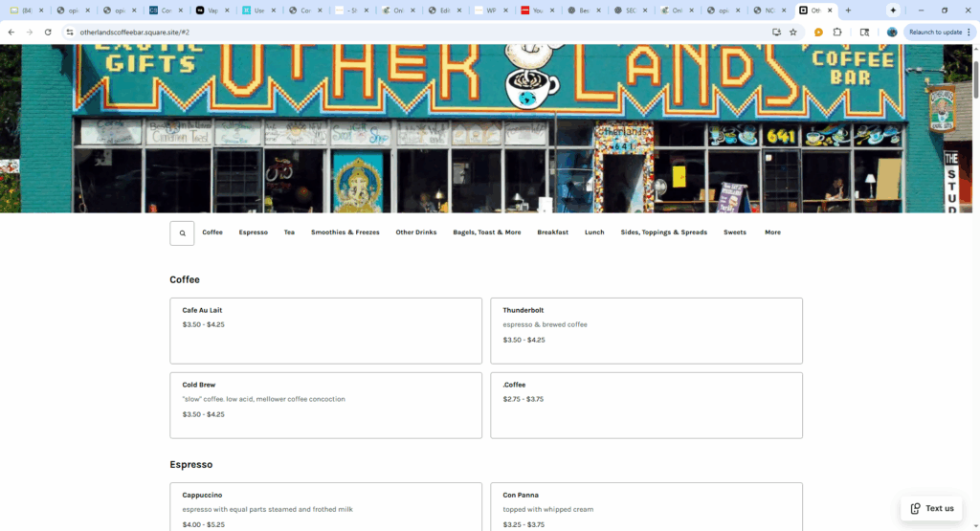980x531 pixels.
Task: Click 'espresso & brewed coffee' description
Action: coord(545,325)
